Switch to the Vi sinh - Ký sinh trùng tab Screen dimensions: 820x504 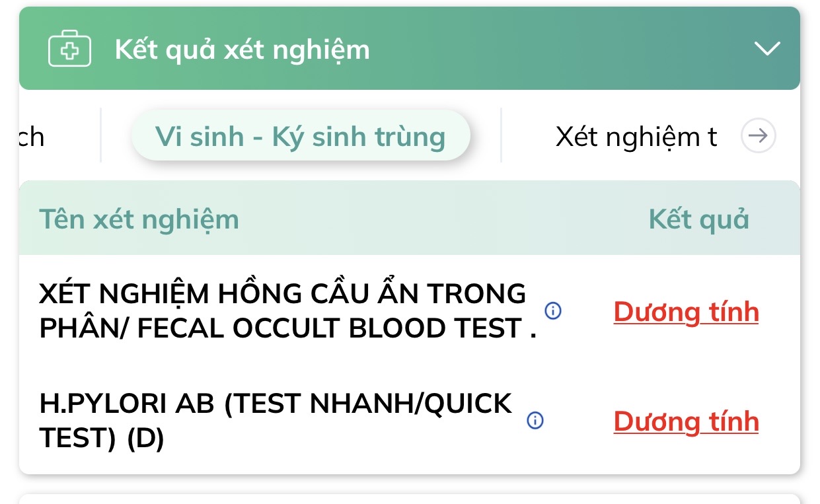(301, 136)
